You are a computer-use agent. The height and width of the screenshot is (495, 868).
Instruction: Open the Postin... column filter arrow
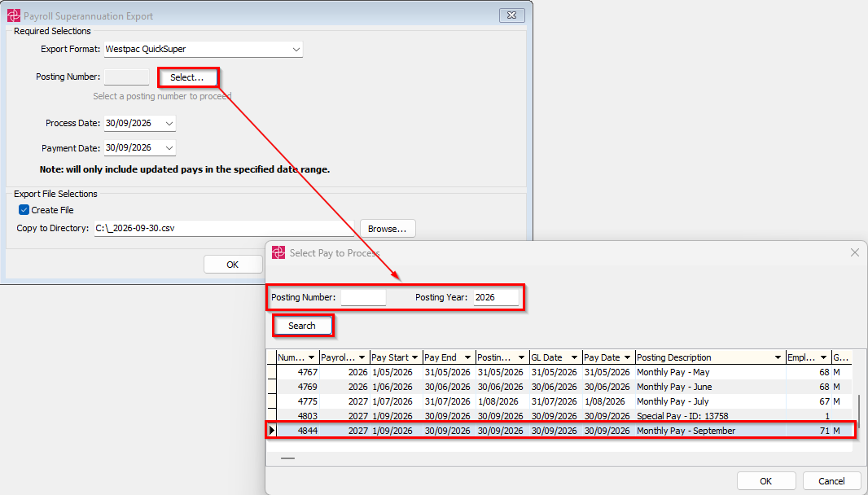click(x=521, y=357)
